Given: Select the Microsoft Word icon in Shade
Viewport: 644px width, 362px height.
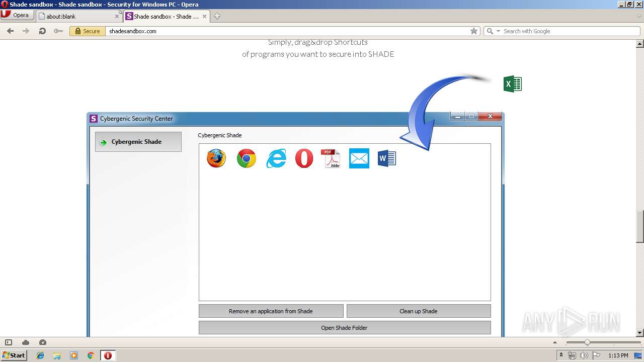Looking at the screenshot, I should coord(387,158).
